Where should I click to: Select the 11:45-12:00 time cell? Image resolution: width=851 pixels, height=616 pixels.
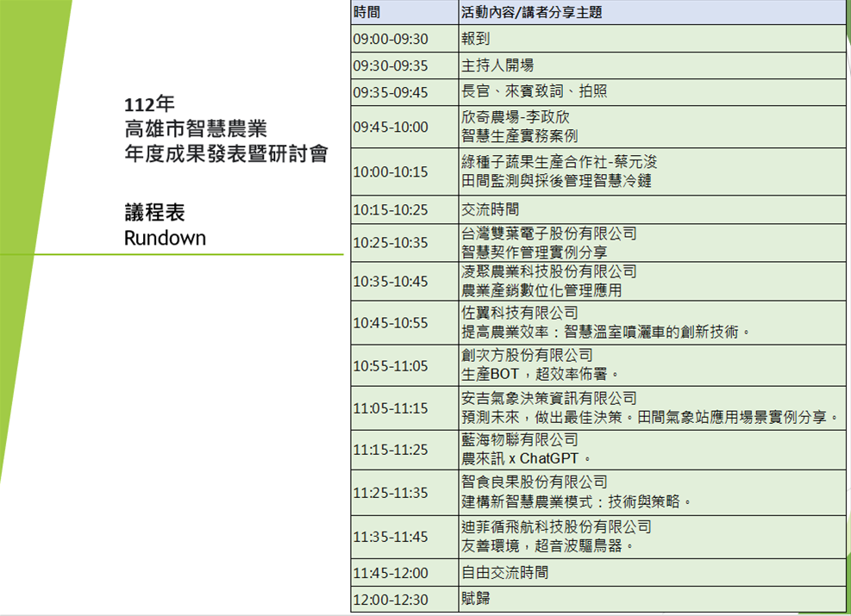tap(404, 573)
